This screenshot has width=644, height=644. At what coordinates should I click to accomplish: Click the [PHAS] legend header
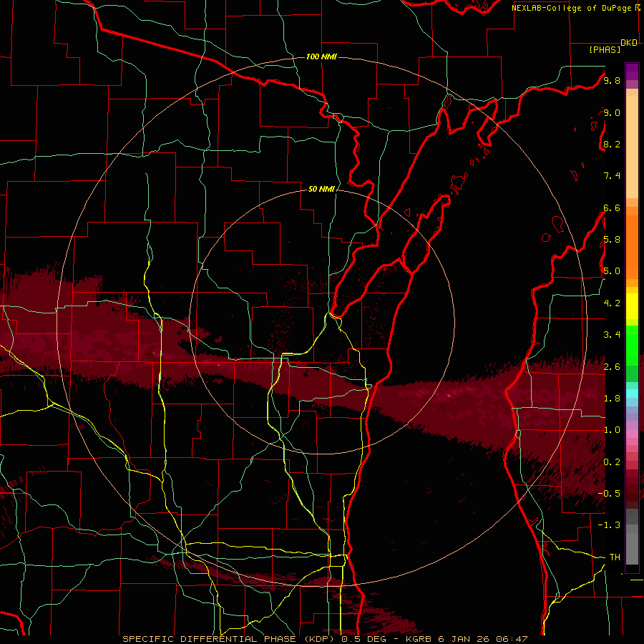tap(605, 49)
